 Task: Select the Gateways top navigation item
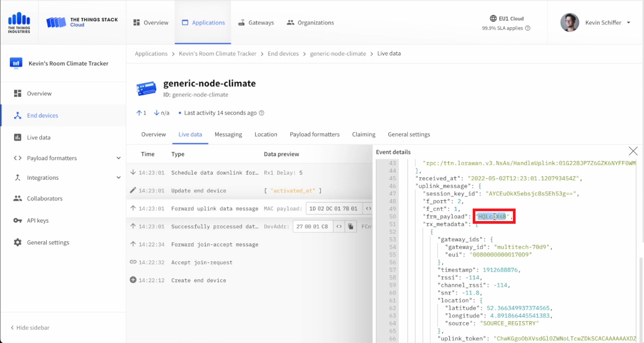click(256, 23)
